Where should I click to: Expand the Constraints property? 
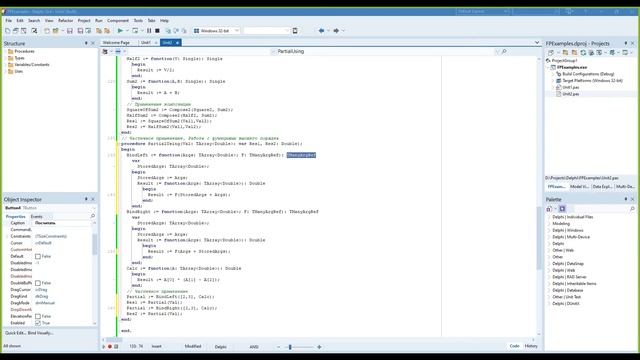point(7,236)
